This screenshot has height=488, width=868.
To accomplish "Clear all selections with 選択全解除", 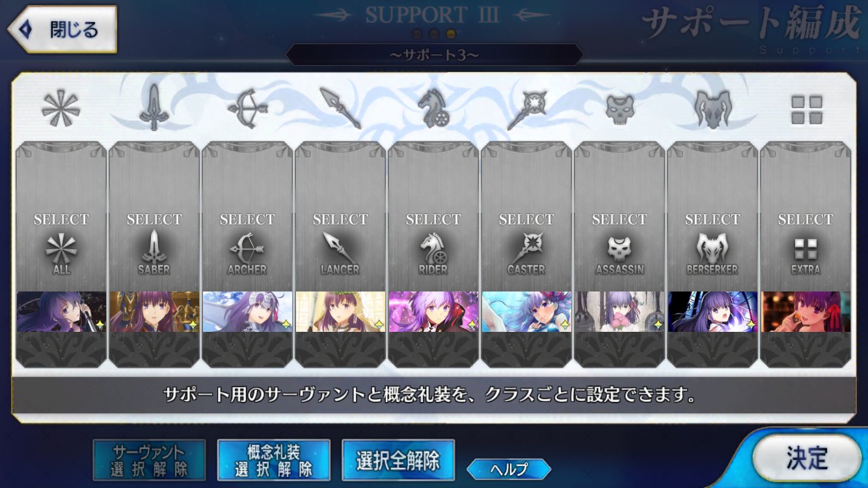I will (x=398, y=460).
